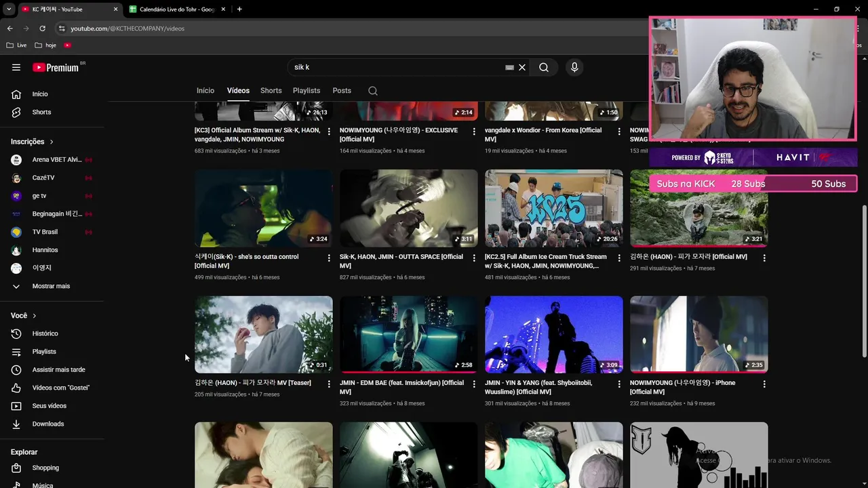868x488 pixels.
Task: Clear the search box text
Action: click(x=522, y=67)
